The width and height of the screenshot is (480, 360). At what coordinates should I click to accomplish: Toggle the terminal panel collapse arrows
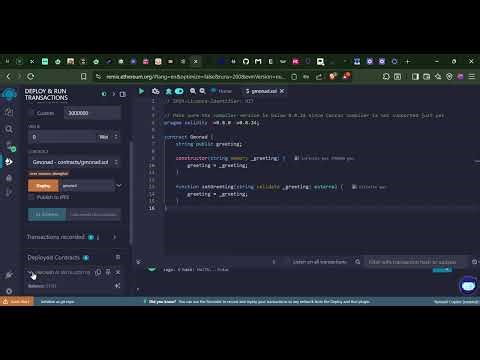point(139,262)
